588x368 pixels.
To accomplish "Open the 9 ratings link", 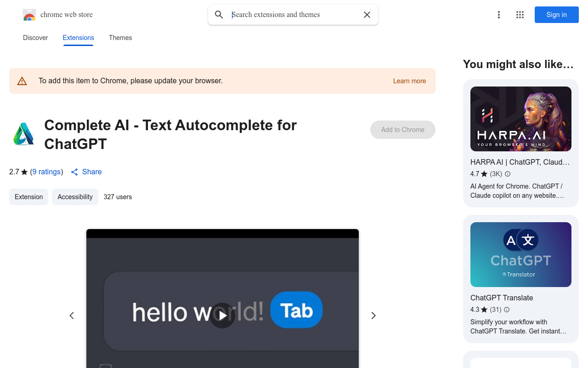I will pyautogui.click(x=46, y=172).
